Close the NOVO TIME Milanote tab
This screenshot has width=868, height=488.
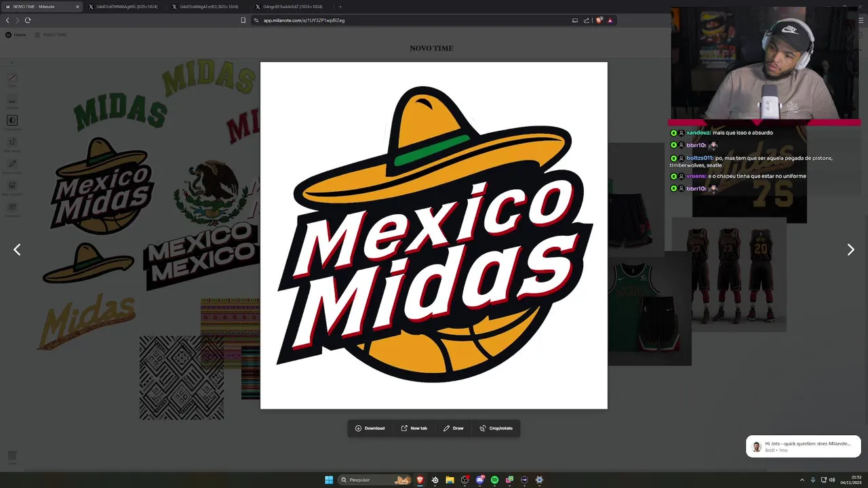point(77,7)
